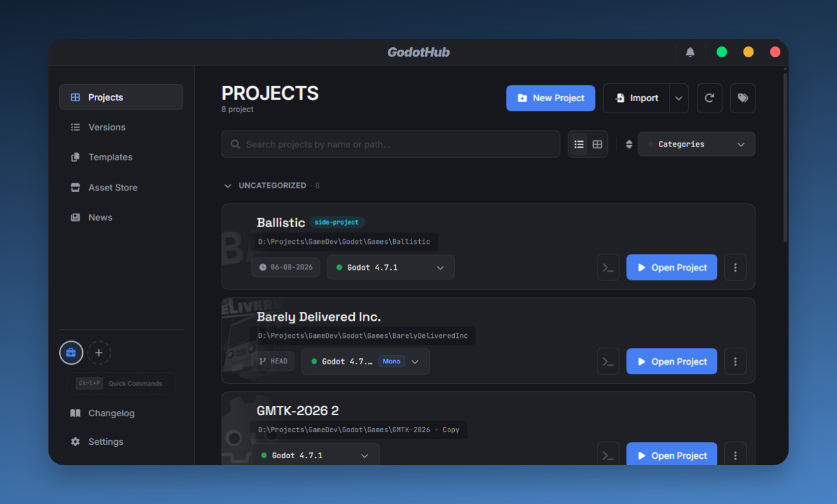Collapse the Uncategorized group

(x=227, y=186)
